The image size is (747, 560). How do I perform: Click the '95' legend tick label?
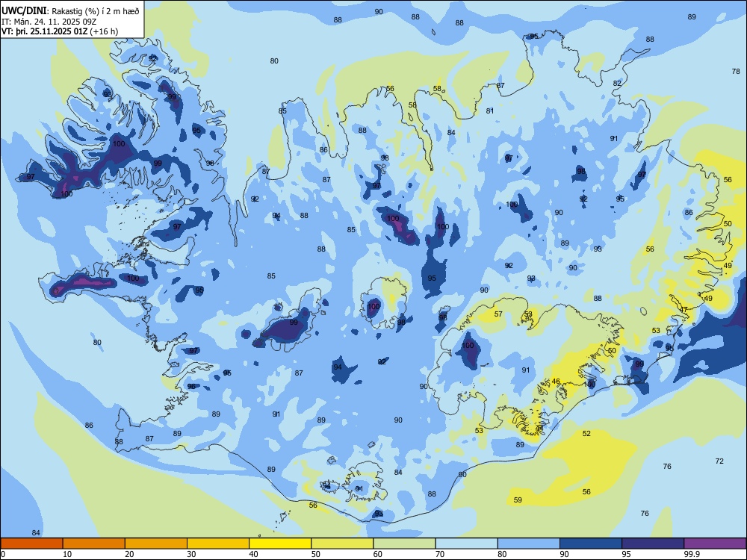pyautogui.click(x=627, y=554)
